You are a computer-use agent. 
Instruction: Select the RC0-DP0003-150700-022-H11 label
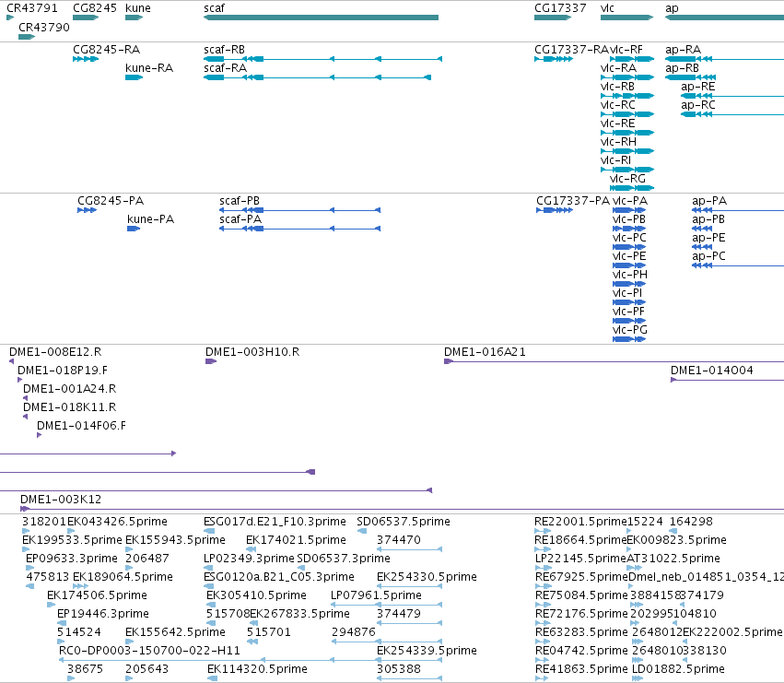click(149, 650)
